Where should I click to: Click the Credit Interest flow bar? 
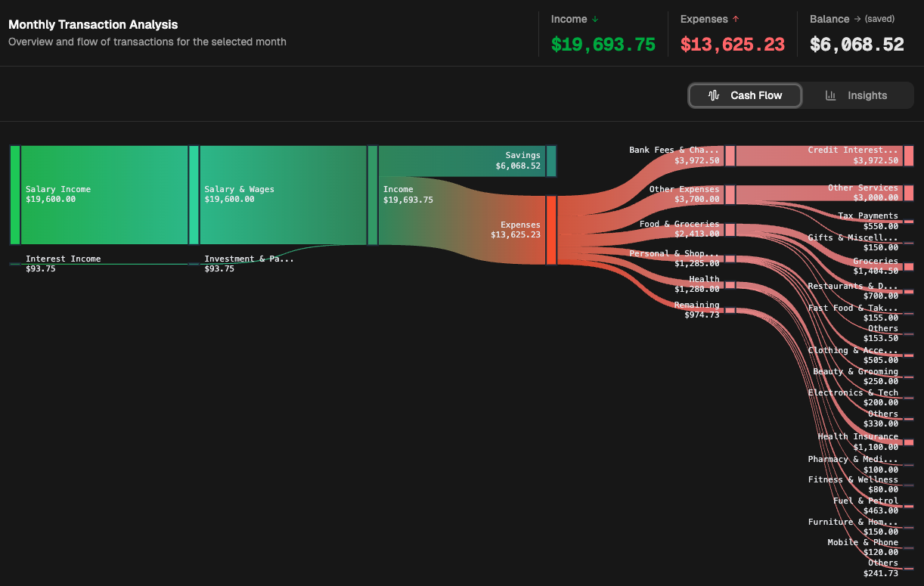pos(817,156)
